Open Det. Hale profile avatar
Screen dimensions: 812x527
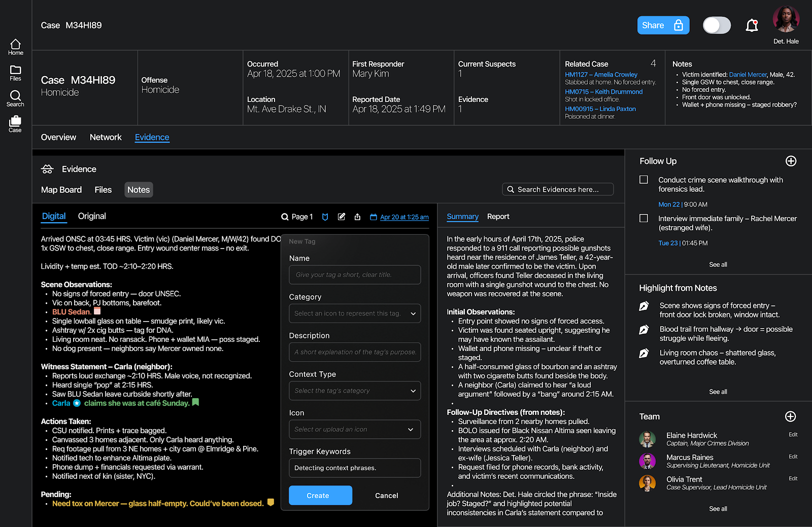coord(786,19)
